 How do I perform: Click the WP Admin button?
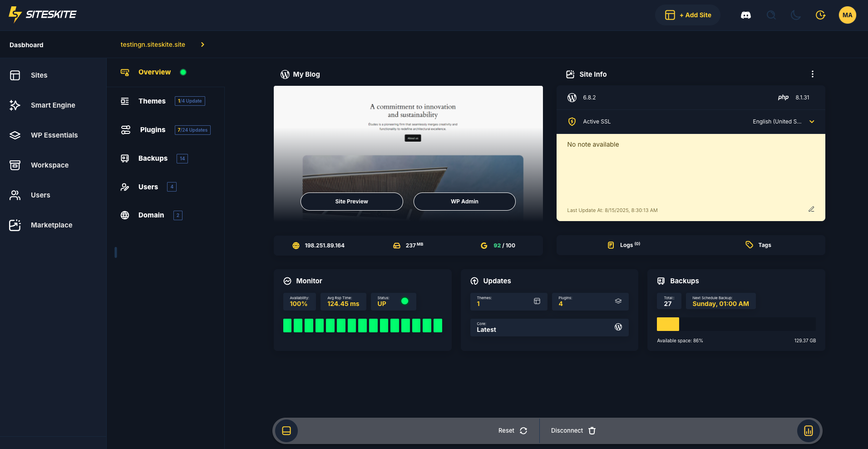[x=464, y=202]
